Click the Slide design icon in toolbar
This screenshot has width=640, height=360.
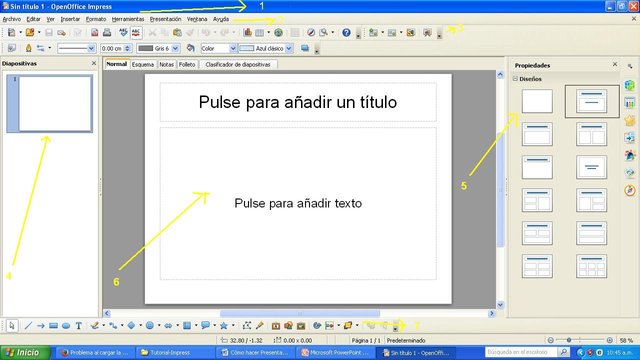[x=411, y=32]
